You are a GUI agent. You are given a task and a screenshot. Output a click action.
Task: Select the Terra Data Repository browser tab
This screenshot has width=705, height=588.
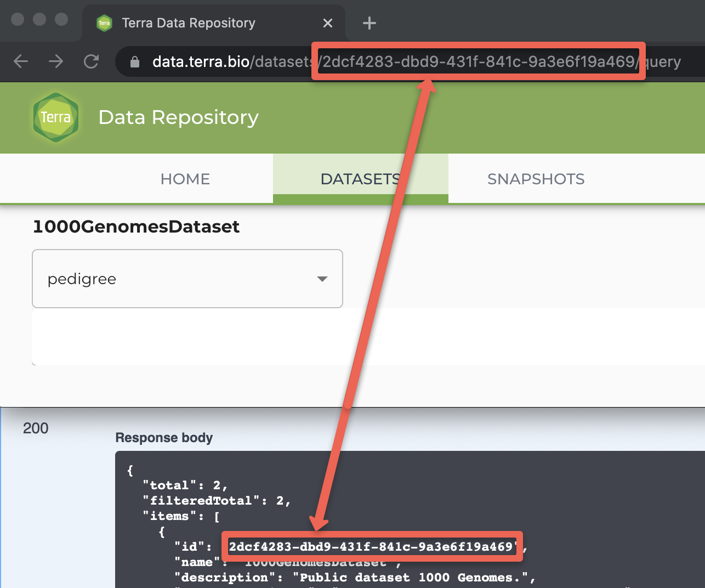214,23
